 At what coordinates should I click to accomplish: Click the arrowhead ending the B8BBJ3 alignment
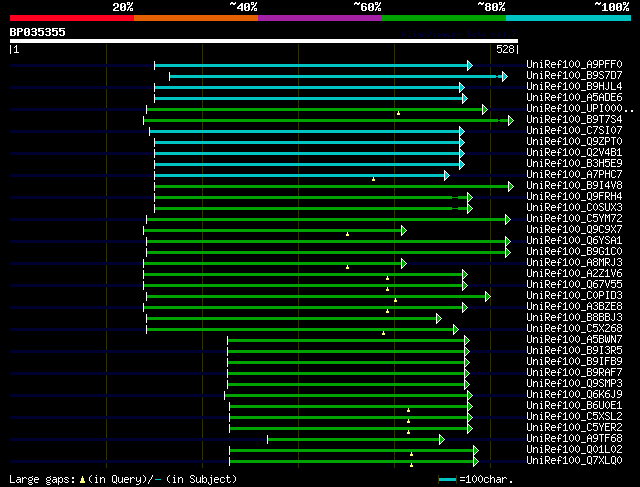[439, 318]
